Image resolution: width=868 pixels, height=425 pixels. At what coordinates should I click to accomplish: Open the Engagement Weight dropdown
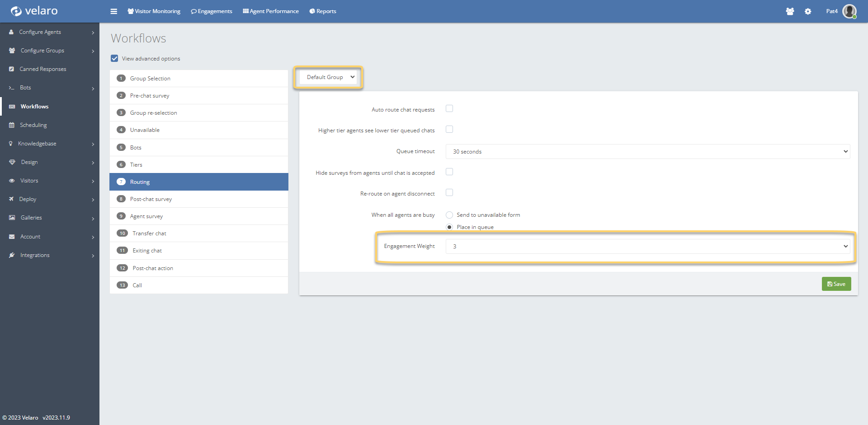(x=647, y=247)
